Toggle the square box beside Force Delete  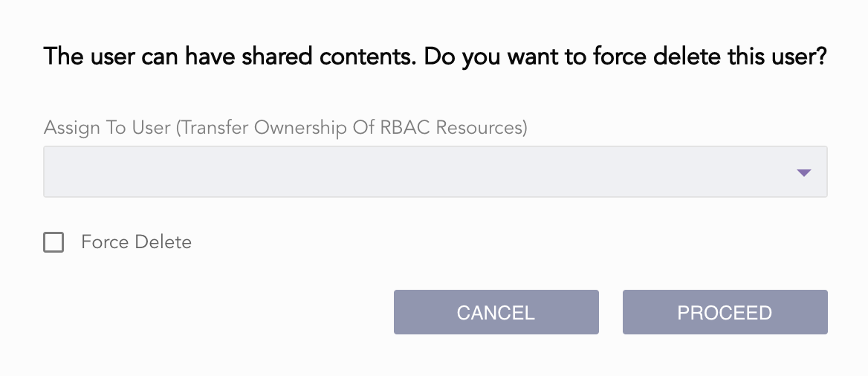(x=54, y=242)
